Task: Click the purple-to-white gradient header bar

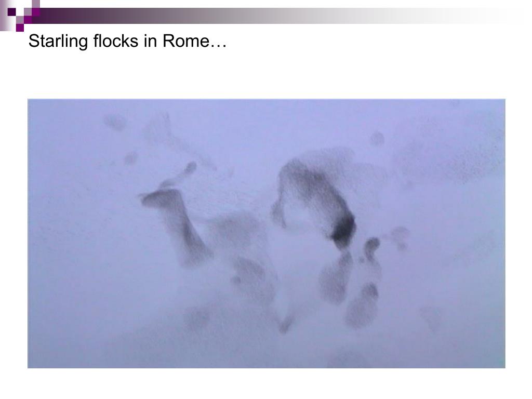Action: click(271, 16)
